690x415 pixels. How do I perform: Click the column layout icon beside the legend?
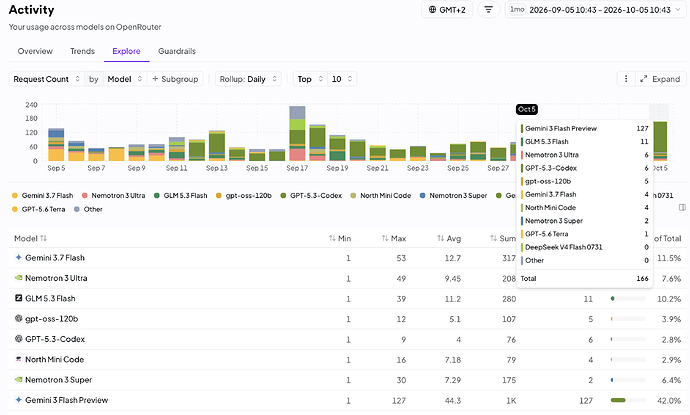pos(683,207)
